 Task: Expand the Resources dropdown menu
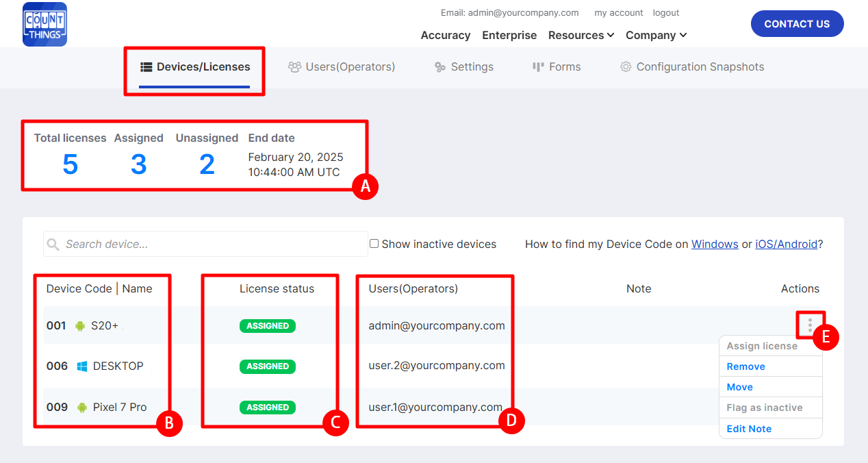[x=581, y=36]
